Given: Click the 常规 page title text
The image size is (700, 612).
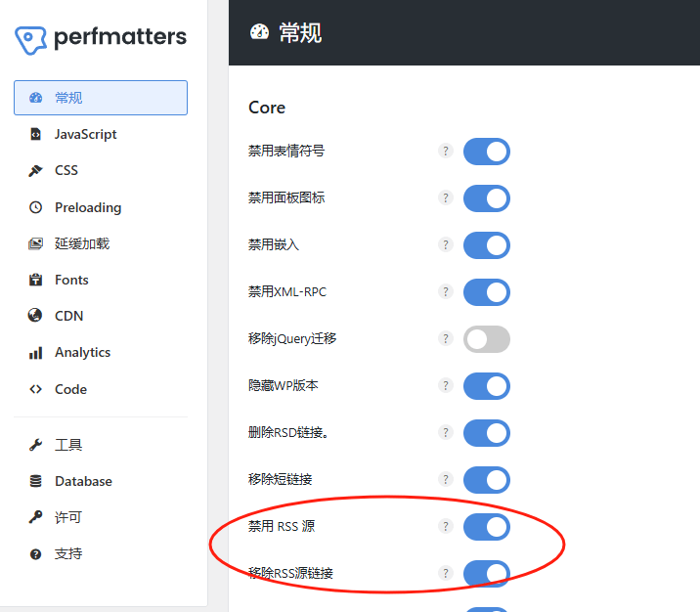Looking at the screenshot, I should 300,33.
